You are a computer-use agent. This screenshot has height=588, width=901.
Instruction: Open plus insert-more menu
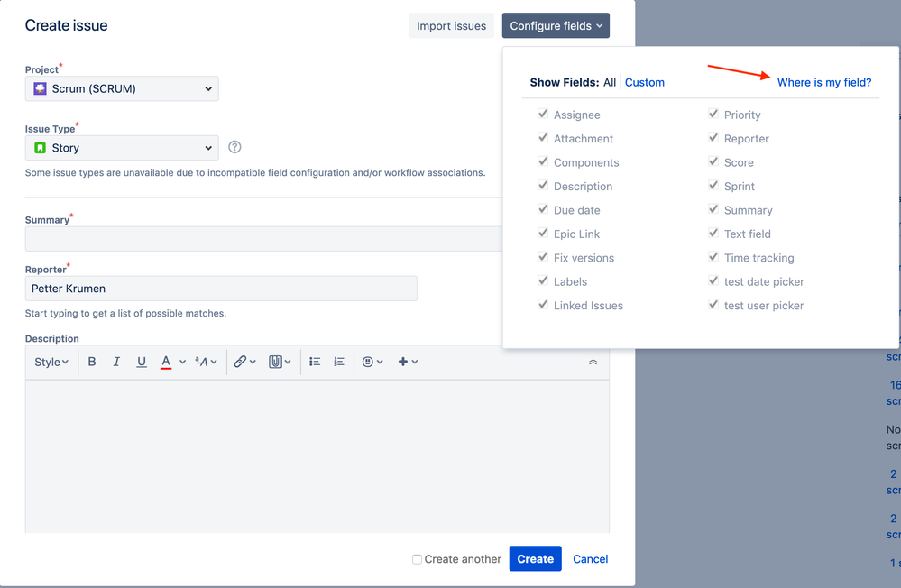[408, 362]
